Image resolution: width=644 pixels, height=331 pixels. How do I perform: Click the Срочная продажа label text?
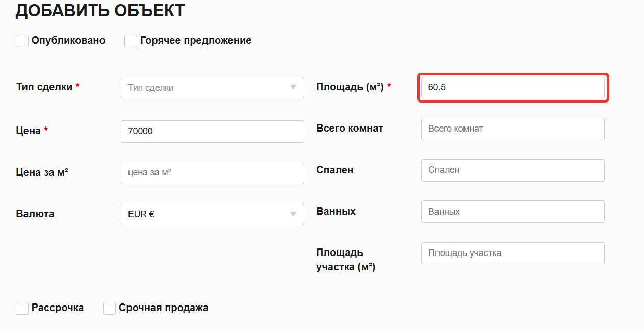(164, 308)
